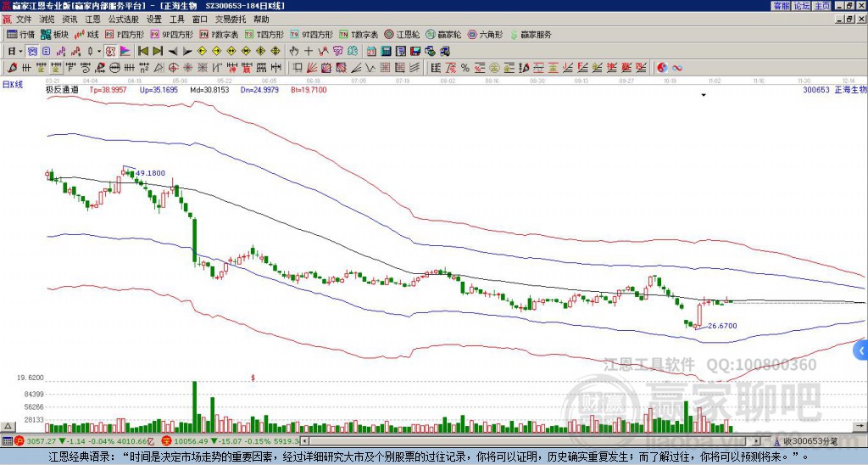
Task: Select the red pencil drawing tool
Action: click(x=12, y=68)
